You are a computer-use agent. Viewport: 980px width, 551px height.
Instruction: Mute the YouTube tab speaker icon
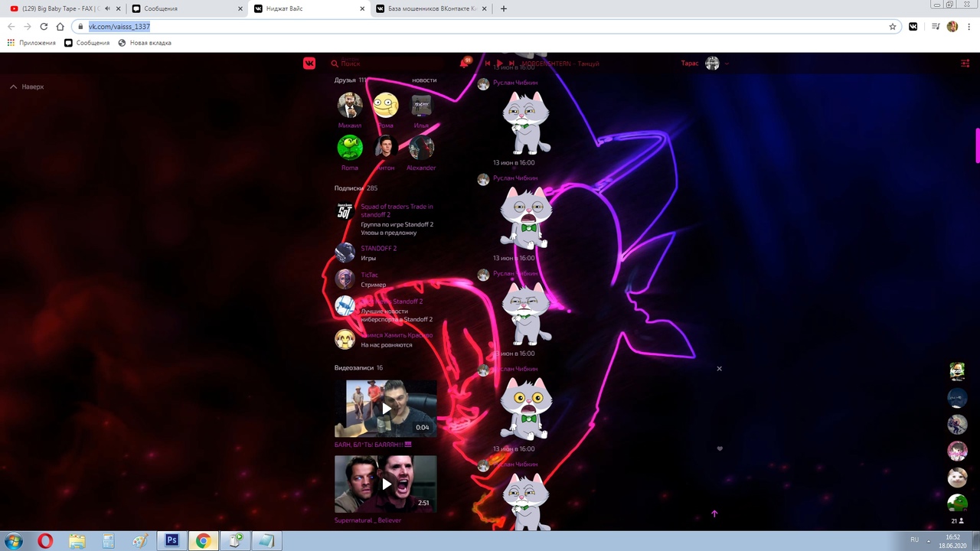[x=107, y=8]
